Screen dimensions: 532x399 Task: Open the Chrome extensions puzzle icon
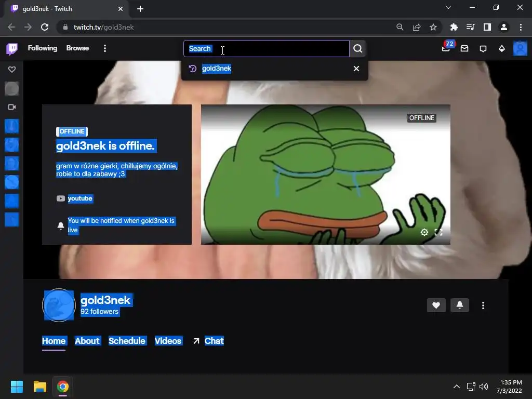454,27
